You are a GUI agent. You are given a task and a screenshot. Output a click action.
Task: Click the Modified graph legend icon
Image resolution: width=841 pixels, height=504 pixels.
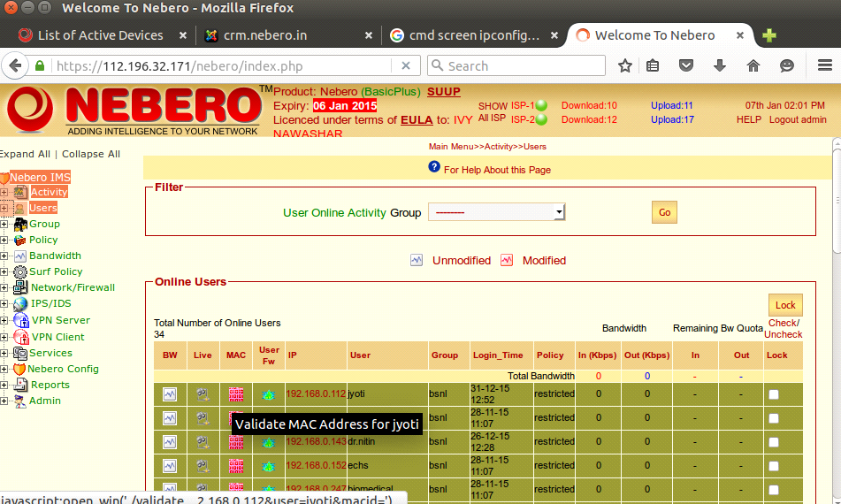tap(507, 260)
